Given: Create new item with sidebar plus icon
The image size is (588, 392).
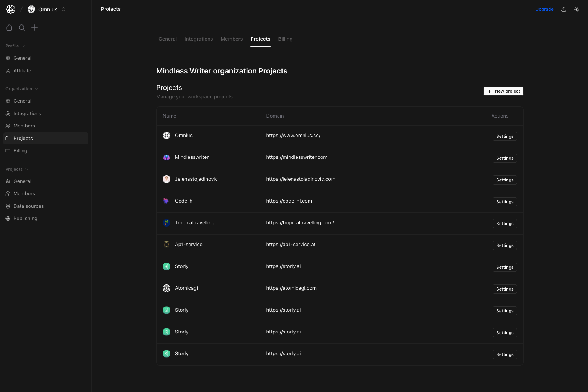Looking at the screenshot, I should [x=34, y=28].
